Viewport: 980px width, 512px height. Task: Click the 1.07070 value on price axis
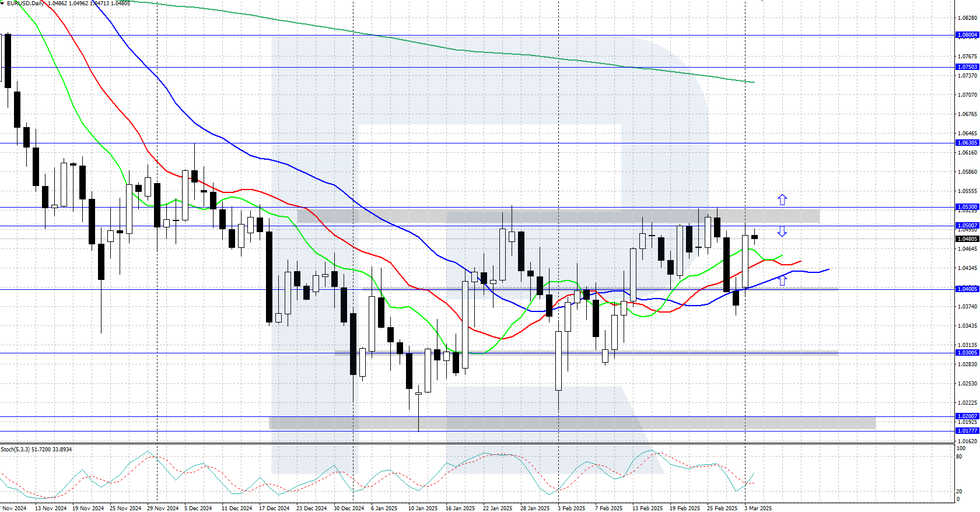pos(968,95)
